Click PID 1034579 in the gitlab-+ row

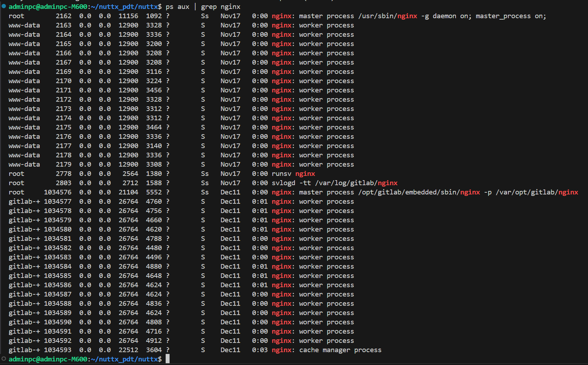tap(57, 220)
